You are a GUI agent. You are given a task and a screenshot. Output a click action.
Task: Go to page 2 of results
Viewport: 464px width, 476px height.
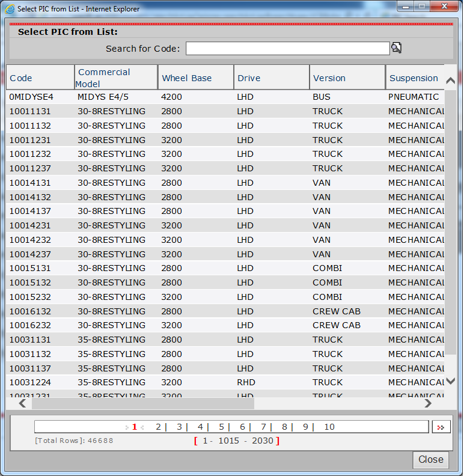tap(158, 427)
